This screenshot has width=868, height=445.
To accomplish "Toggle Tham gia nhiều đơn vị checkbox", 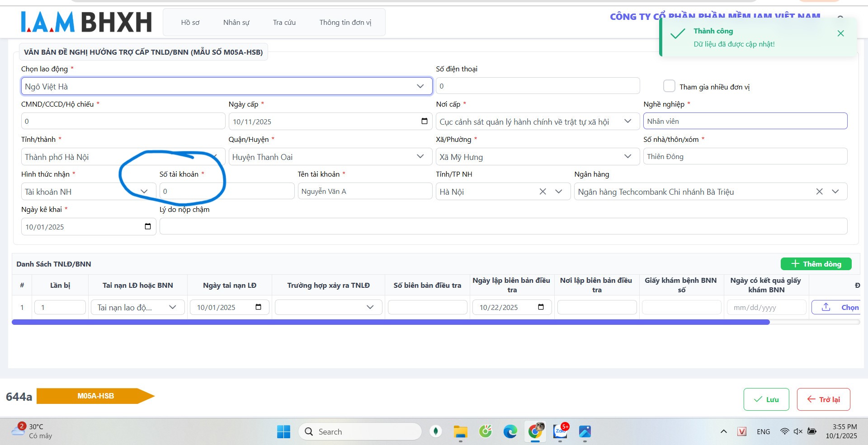I will [669, 86].
